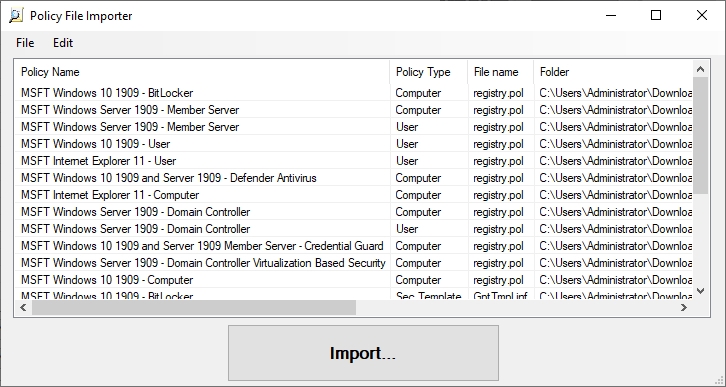Click the horizontal scrollbar left arrow
This screenshot has width=726, height=387.
(x=23, y=307)
